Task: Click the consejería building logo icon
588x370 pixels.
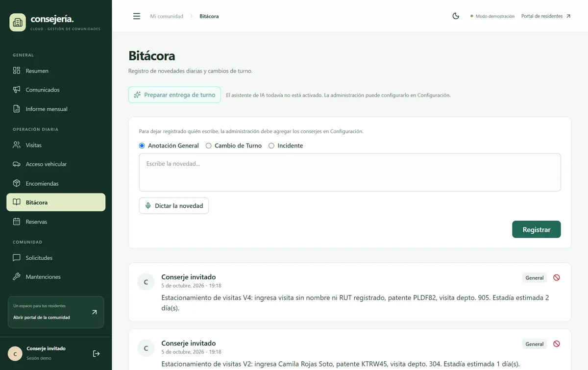Action: tap(18, 22)
